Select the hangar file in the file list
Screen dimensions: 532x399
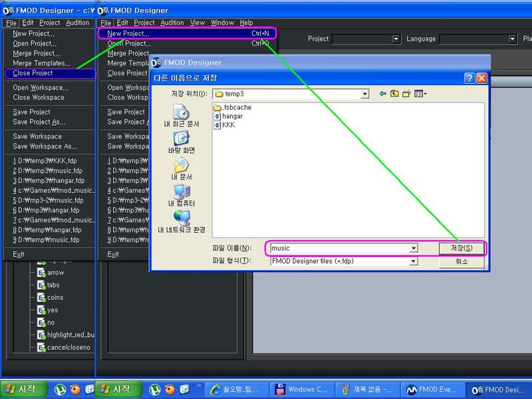point(228,116)
